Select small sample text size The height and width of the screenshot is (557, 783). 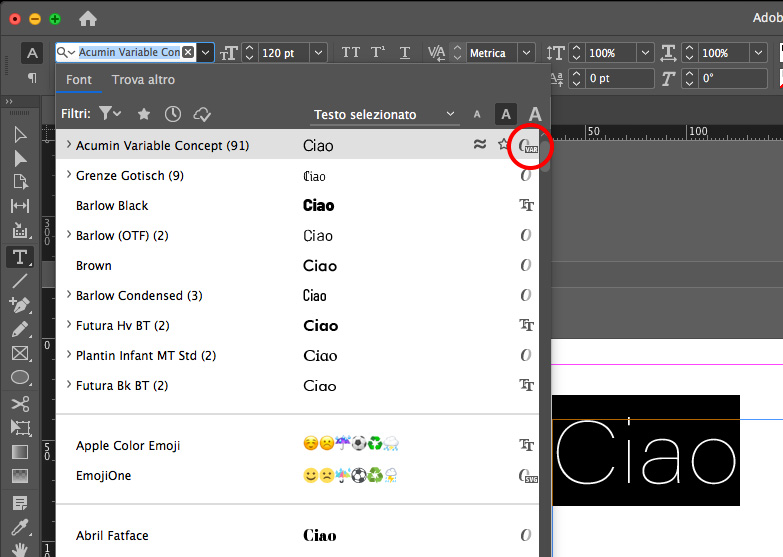click(477, 114)
